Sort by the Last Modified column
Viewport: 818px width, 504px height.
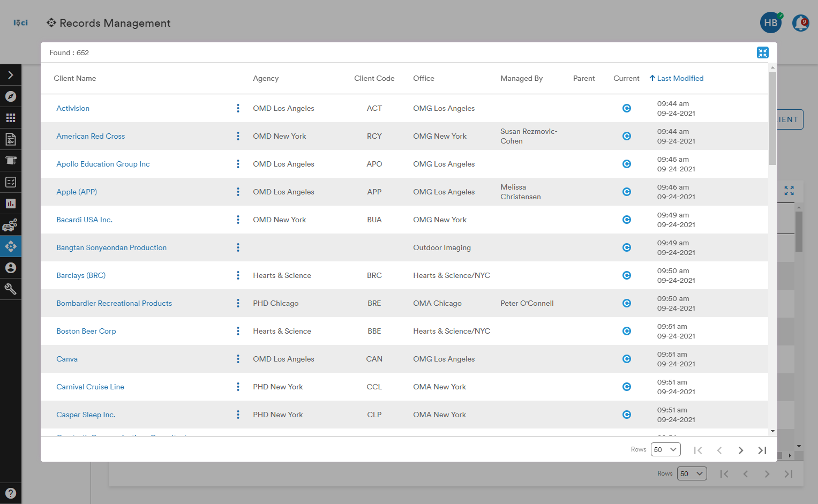coord(677,78)
